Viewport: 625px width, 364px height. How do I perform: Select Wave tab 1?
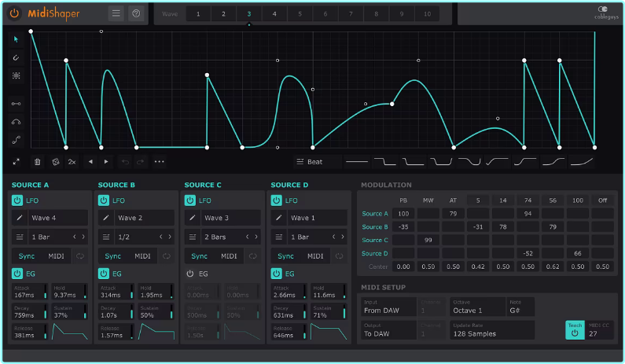[198, 14]
